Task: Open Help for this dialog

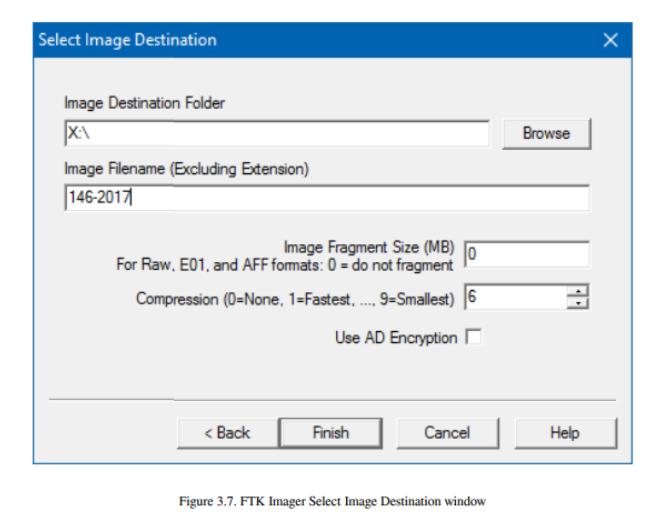Action: pos(565,433)
